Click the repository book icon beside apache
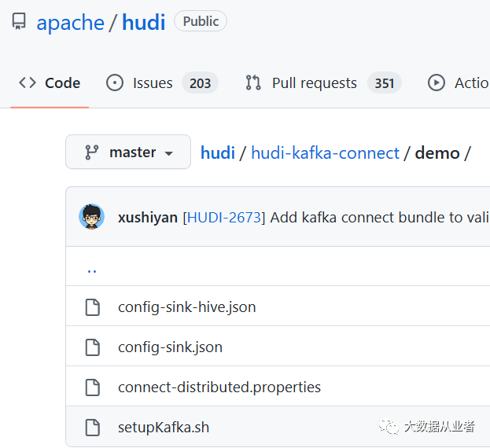Image resolution: width=490 pixels, height=448 pixels. (x=19, y=21)
